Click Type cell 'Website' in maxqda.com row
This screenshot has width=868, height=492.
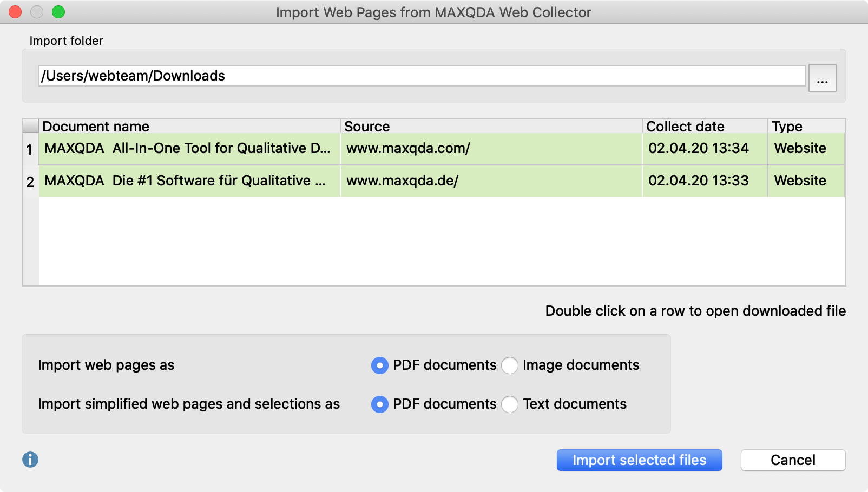pyautogui.click(x=806, y=149)
